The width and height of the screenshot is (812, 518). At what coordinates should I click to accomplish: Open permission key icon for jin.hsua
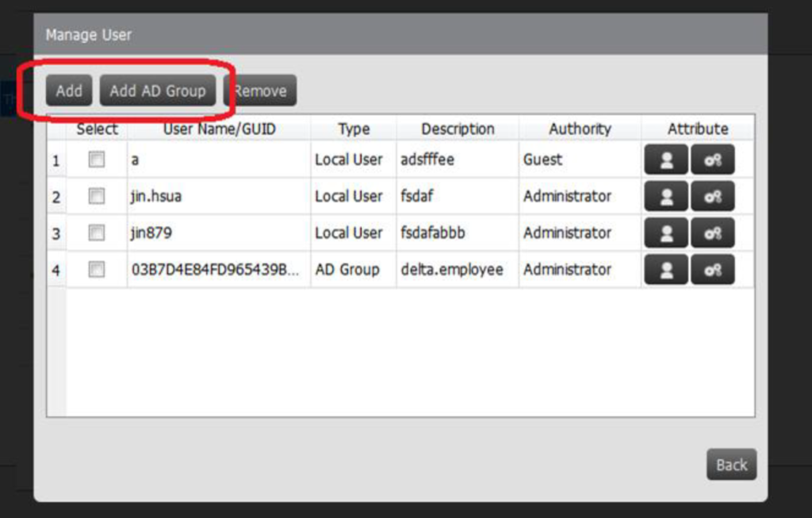click(x=713, y=196)
